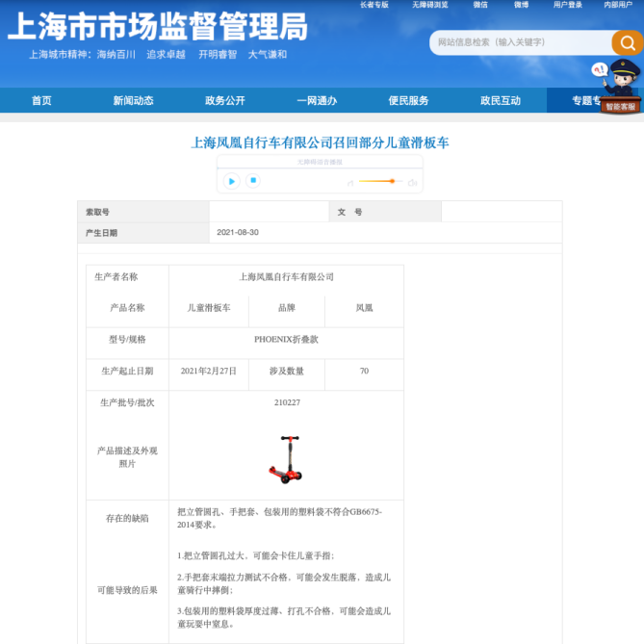Click consequence item 1 about 把立管圆孔过大
Screen dimensions: 644x644
tap(256, 555)
